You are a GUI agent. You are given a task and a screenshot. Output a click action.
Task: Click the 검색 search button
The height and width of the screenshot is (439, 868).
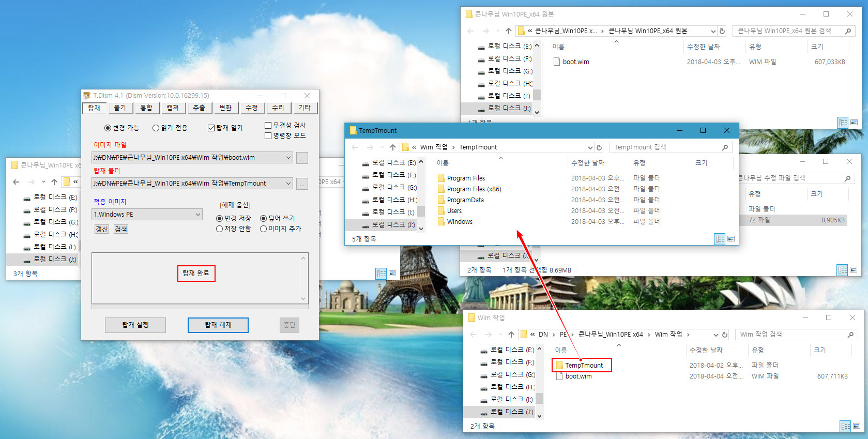pyautogui.click(x=121, y=229)
